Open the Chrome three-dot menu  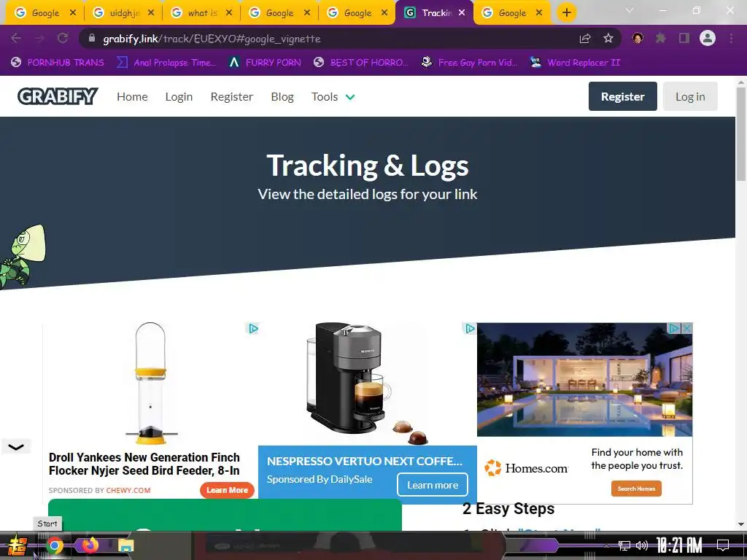pos(731,38)
